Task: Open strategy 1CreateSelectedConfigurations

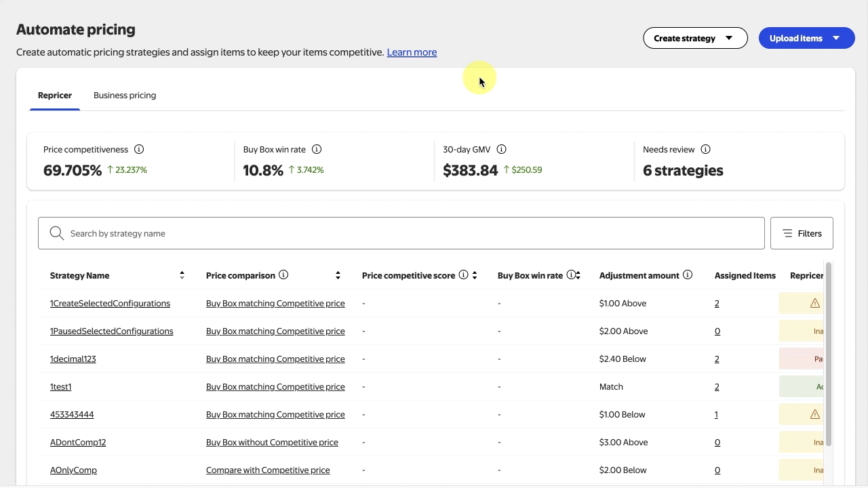Action: pos(110,303)
